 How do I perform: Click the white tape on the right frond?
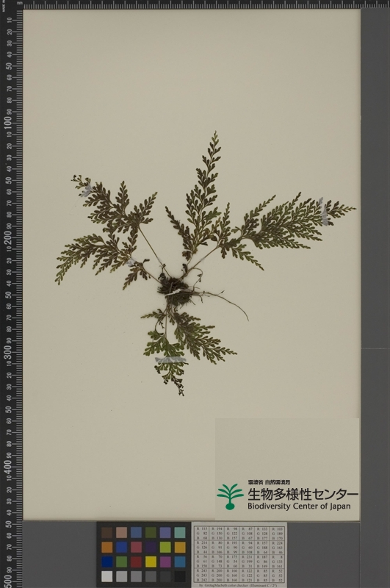323,212
